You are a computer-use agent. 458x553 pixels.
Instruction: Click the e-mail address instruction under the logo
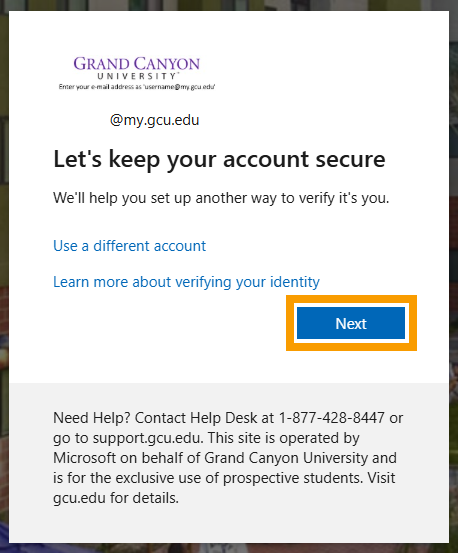tap(137, 87)
